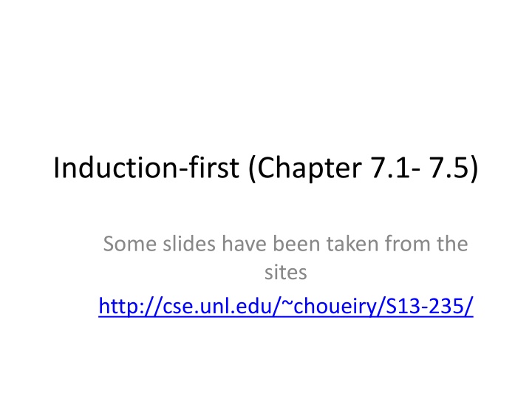Viewport: 532px width, 399px height.
Task: Click the 'http://' portion of the link
Action: click(x=130, y=307)
